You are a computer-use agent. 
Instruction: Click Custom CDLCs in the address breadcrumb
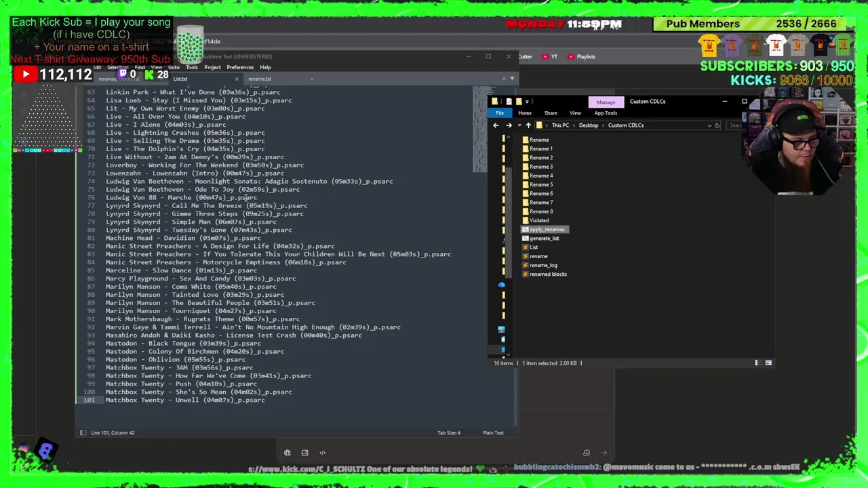tap(626, 125)
